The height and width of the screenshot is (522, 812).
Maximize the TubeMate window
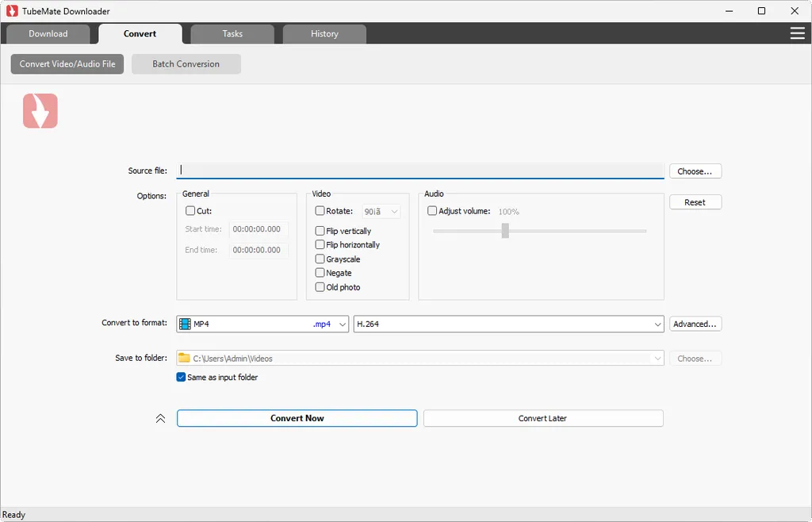pyautogui.click(x=761, y=11)
